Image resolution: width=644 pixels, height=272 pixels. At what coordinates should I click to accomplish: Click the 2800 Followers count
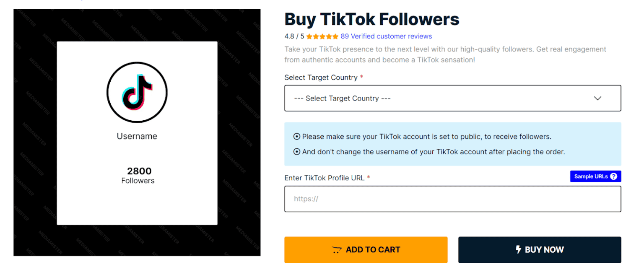click(x=138, y=175)
